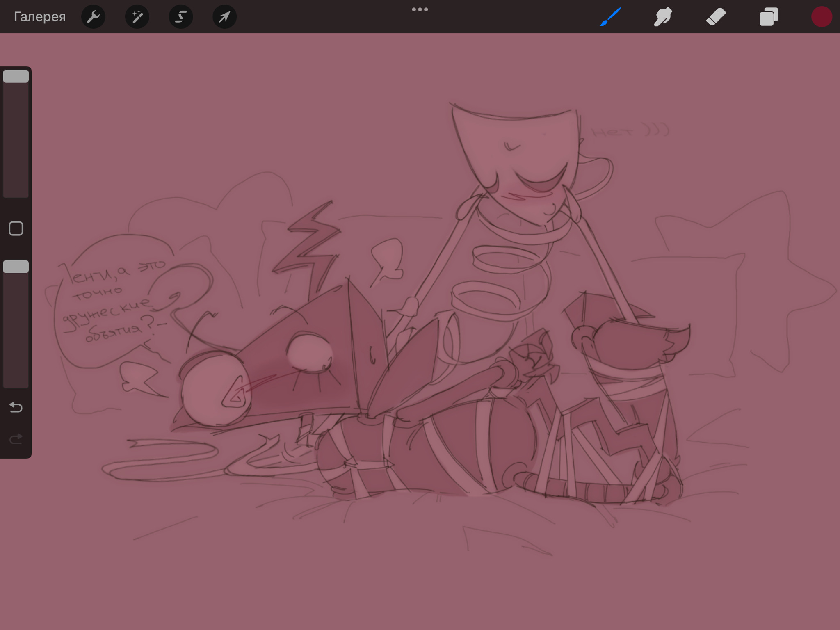Select the Brush tool

tap(610, 17)
